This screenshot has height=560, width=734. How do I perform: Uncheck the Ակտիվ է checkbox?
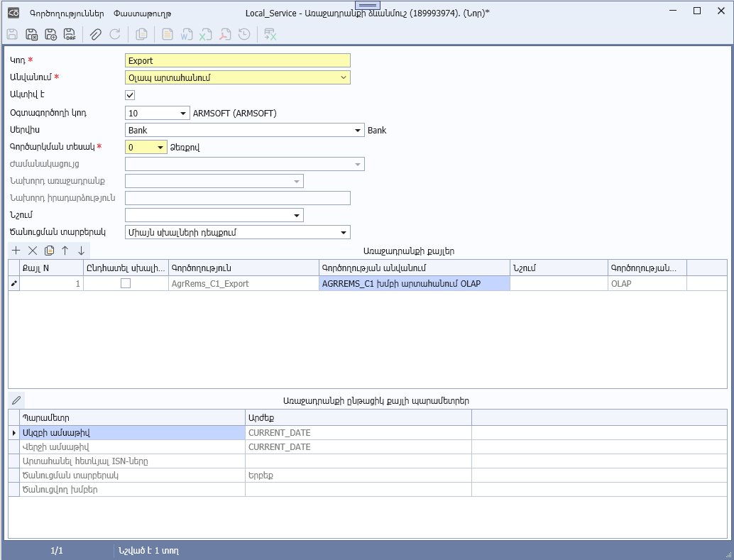130,95
